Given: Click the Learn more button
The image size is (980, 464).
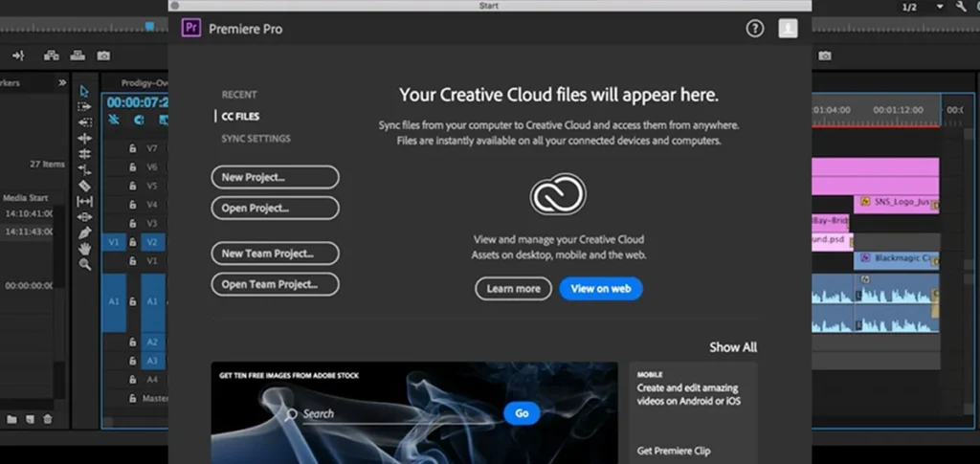Looking at the screenshot, I should (x=514, y=289).
